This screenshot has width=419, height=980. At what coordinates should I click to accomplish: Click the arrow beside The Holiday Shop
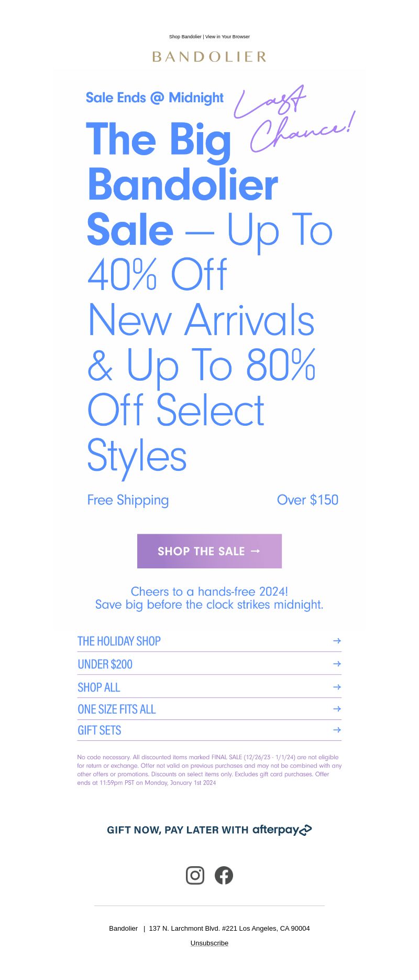(337, 641)
